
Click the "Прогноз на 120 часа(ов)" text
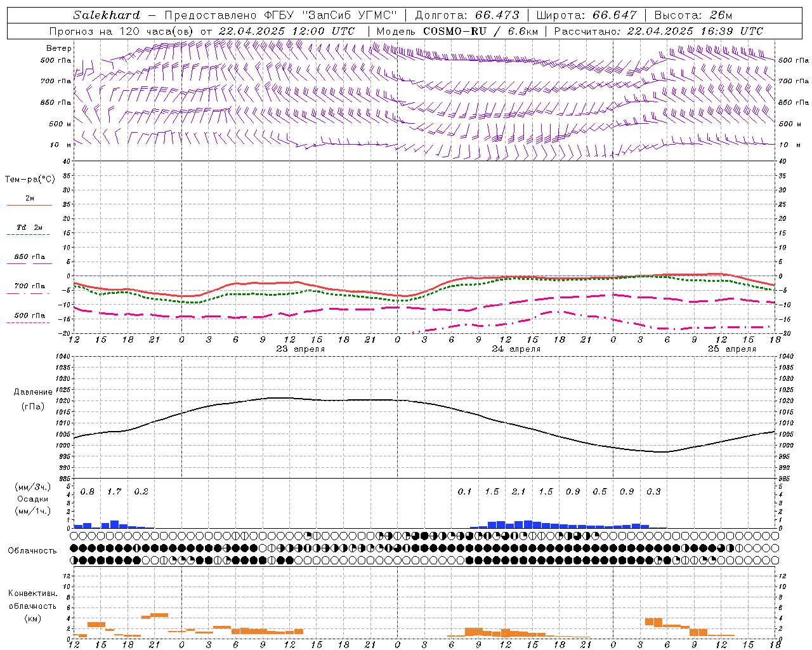click(x=122, y=31)
